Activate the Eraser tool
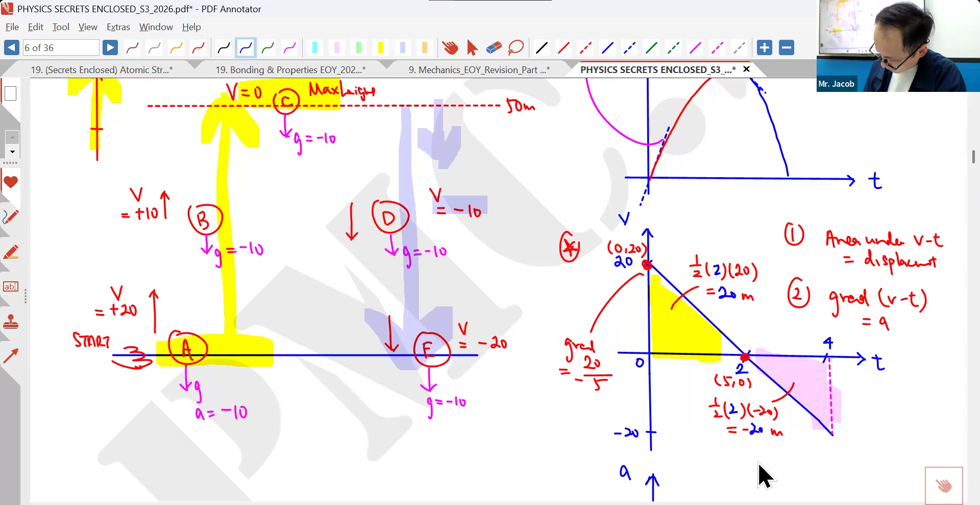The image size is (980, 505). tap(494, 48)
